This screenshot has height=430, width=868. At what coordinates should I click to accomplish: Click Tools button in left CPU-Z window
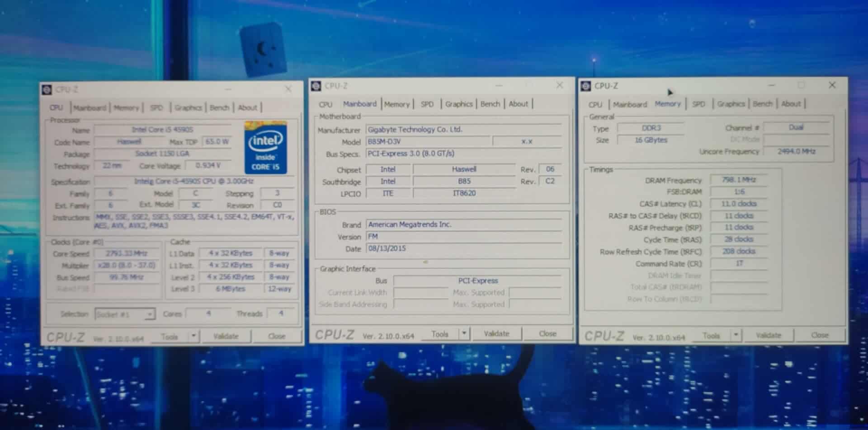coord(170,337)
